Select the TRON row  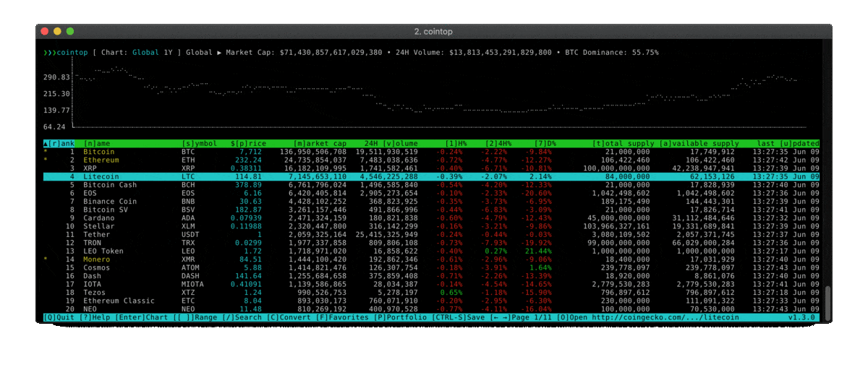pos(431,243)
